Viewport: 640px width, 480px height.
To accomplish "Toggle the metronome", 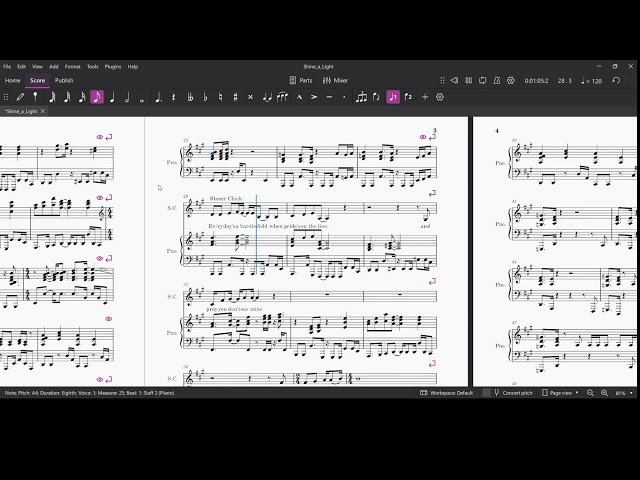I will pos(497,80).
